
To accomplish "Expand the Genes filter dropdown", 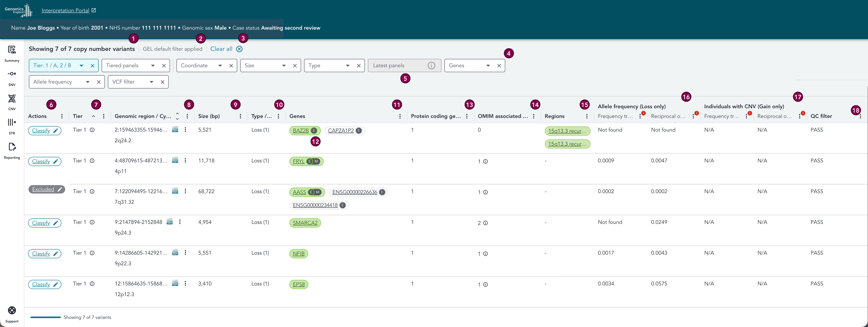I will click(488, 66).
